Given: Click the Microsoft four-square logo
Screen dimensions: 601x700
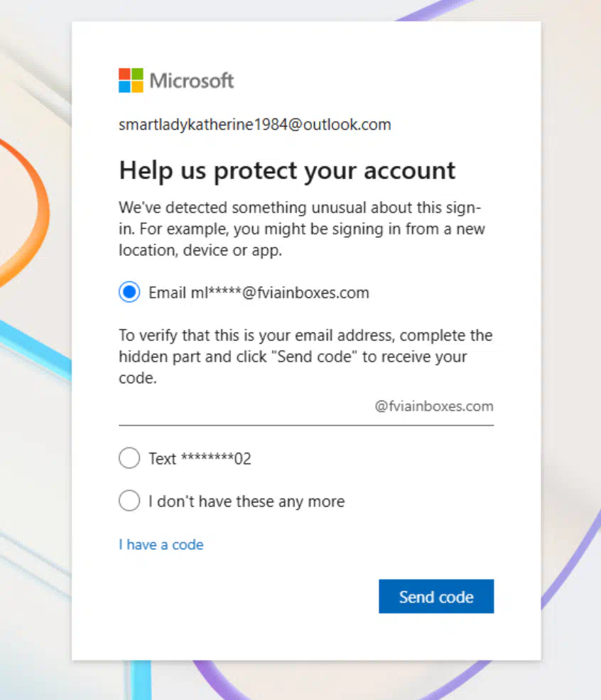Looking at the screenshot, I should pyautogui.click(x=131, y=80).
